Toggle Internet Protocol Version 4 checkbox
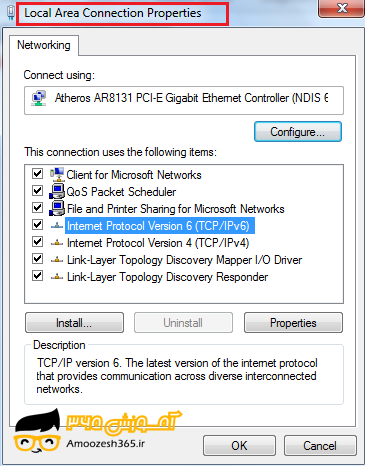The width and height of the screenshot is (365, 466). tap(37, 242)
